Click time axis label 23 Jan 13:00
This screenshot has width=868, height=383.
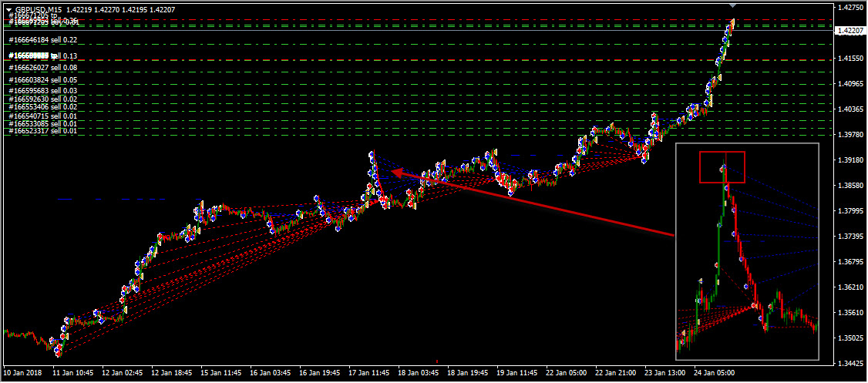[x=665, y=374]
